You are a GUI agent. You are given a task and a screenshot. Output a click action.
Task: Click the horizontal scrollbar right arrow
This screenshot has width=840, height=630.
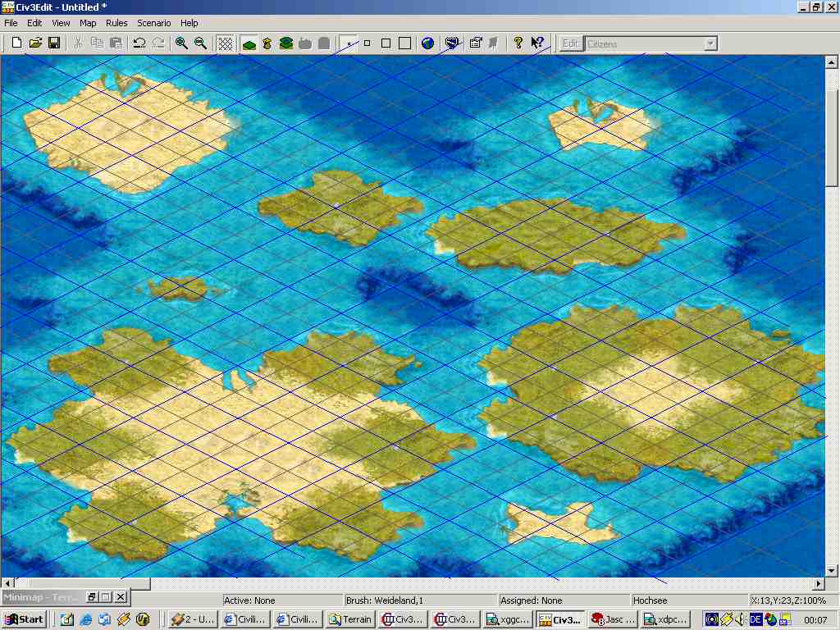(818, 583)
